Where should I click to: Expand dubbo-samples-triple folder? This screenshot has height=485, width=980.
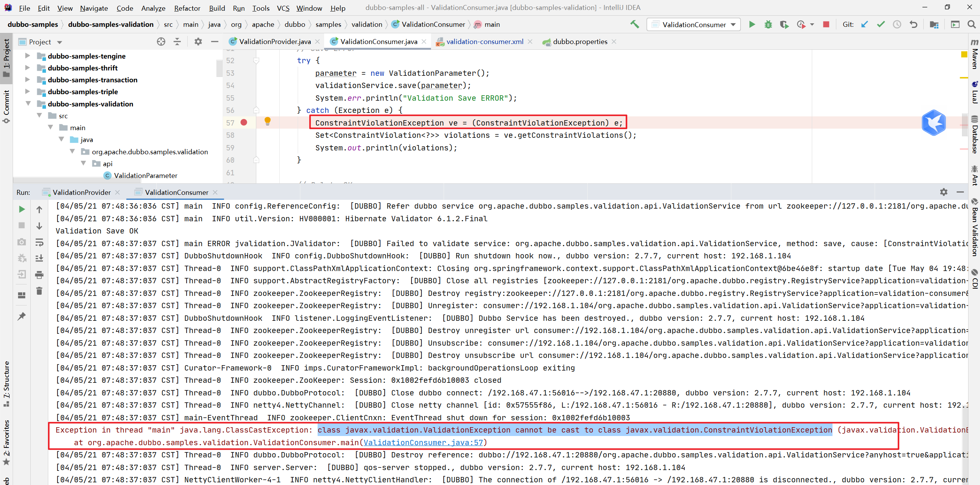27,91
